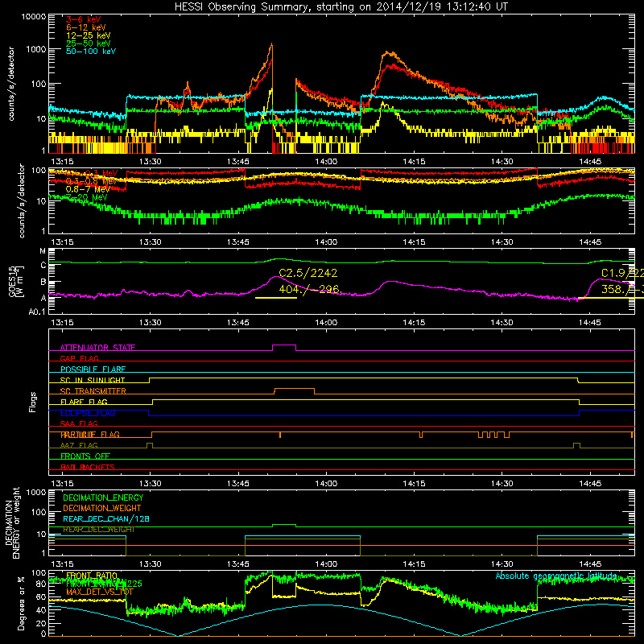Click the SC_TRANSMITTER flag label
Screen dimensions: 644x644
[x=93, y=391]
